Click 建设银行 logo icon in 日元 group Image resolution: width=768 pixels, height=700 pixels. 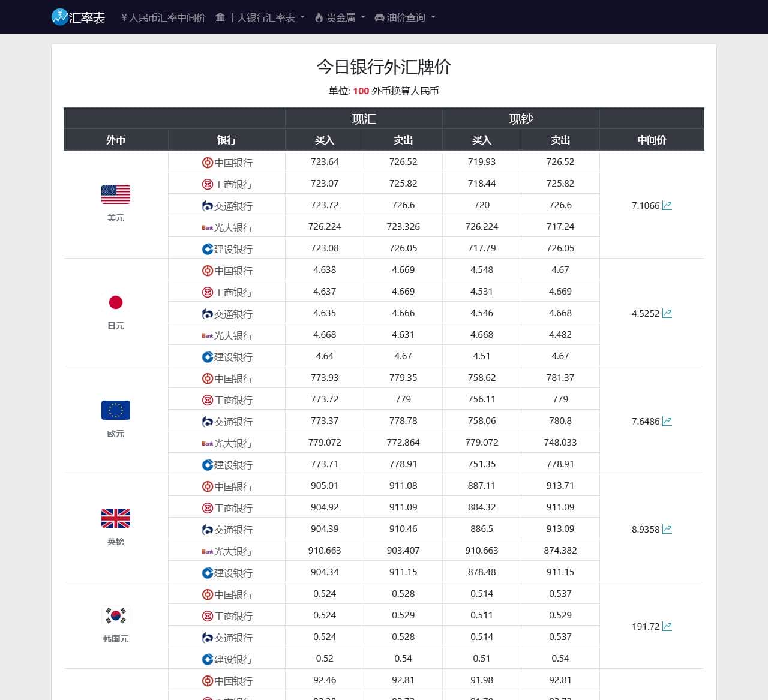(208, 357)
